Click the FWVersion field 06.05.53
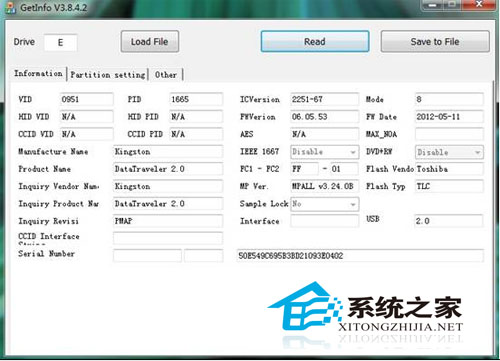The height and width of the screenshot is (361, 500). pyautogui.click(x=324, y=117)
